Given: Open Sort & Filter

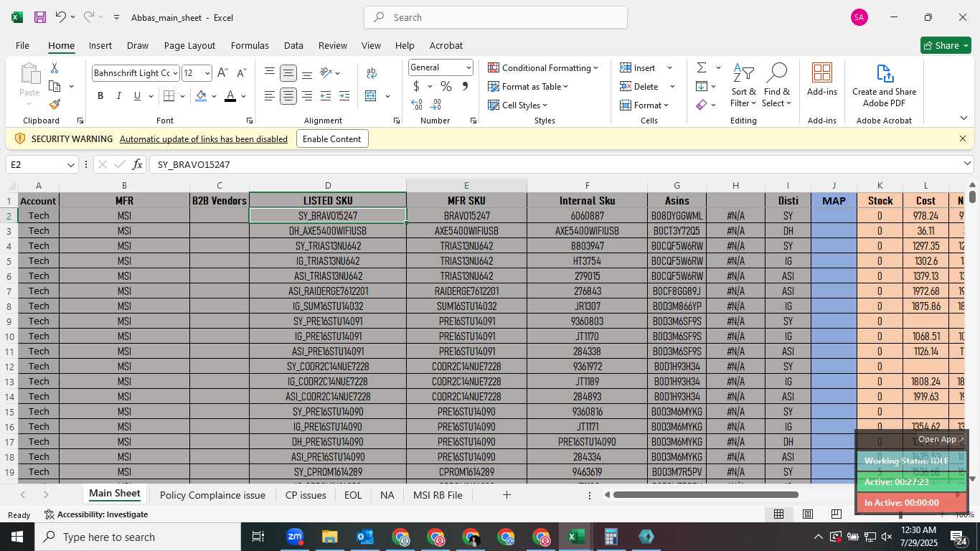Looking at the screenshot, I should pyautogui.click(x=744, y=85).
